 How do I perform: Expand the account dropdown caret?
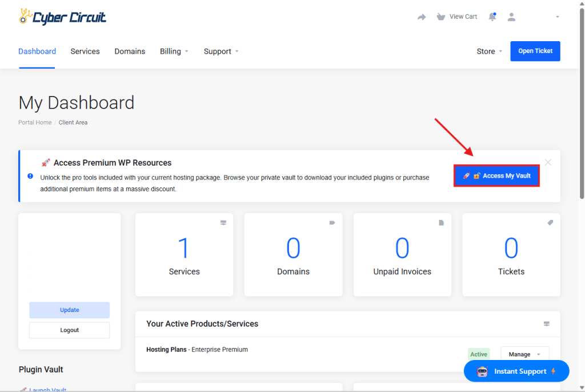(557, 17)
